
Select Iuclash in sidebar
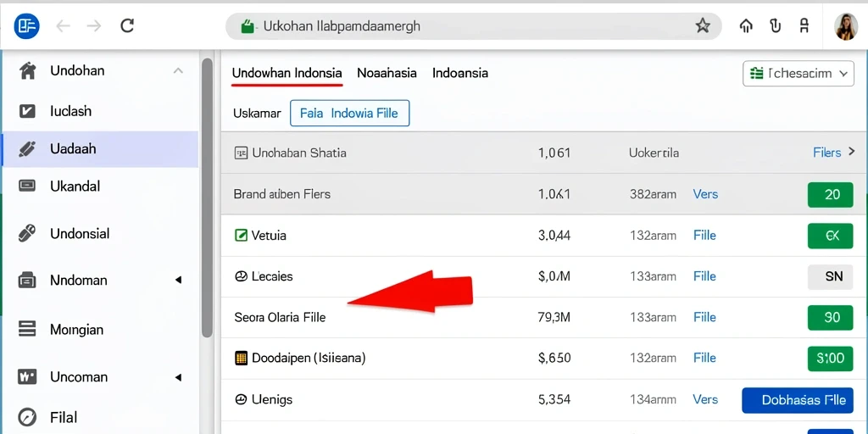(x=71, y=111)
